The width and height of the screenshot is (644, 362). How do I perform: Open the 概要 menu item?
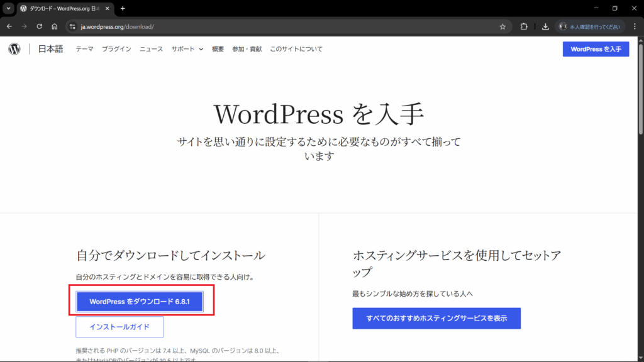point(218,49)
